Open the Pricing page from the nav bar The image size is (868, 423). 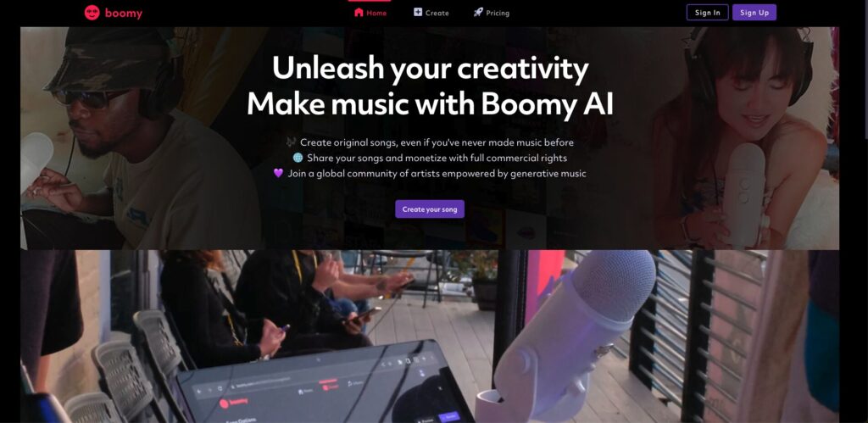[492, 13]
